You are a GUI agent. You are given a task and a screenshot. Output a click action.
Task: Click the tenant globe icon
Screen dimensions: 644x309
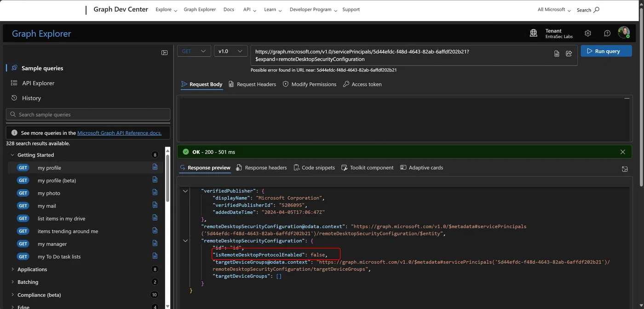click(x=534, y=33)
